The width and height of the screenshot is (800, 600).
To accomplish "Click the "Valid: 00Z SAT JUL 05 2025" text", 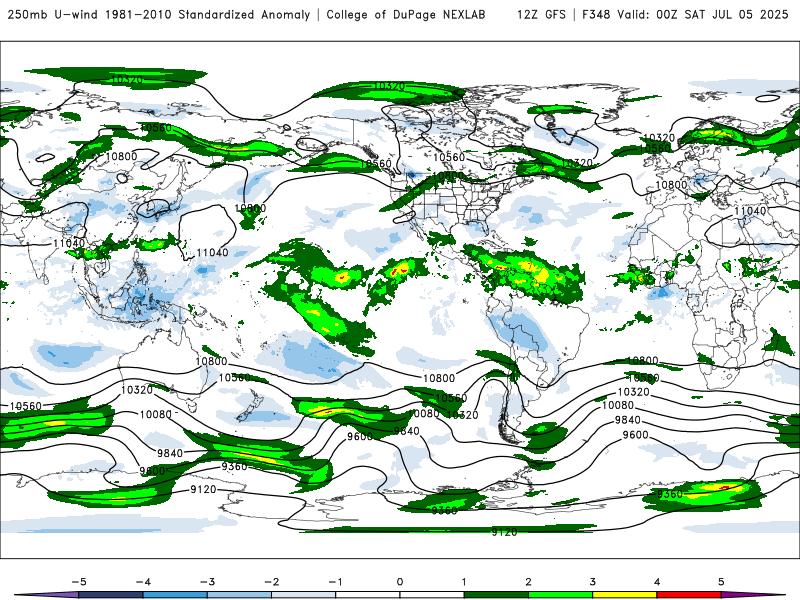I will pos(703,14).
